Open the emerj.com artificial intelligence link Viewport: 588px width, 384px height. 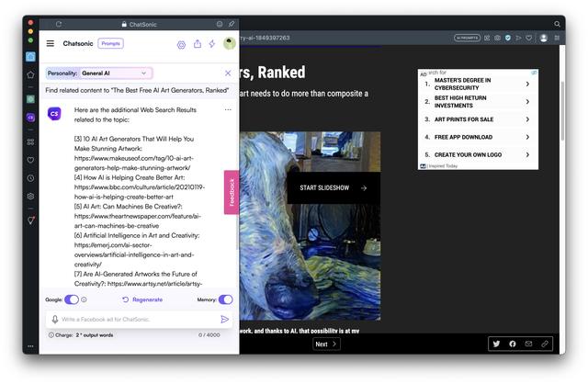click(x=134, y=254)
